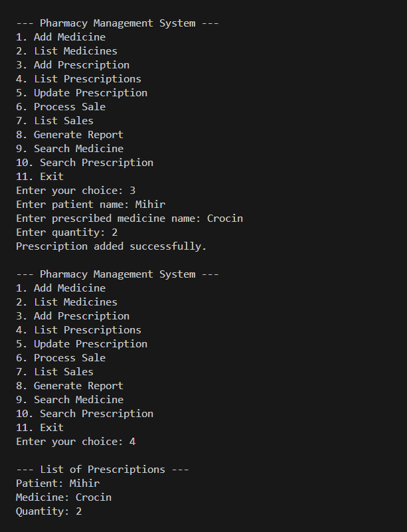Click '6. Process Sale' in the first menu
This screenshot has height=532, width=407.
click(x=60, y=107)
